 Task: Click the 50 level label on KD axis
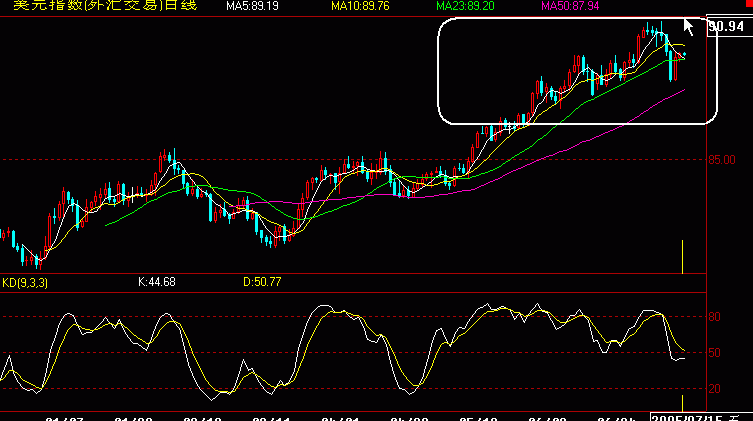[x=714, y=353]
